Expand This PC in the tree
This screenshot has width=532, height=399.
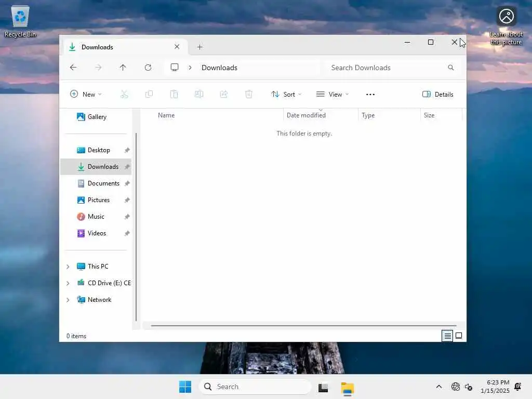click(x=68, y=267)
